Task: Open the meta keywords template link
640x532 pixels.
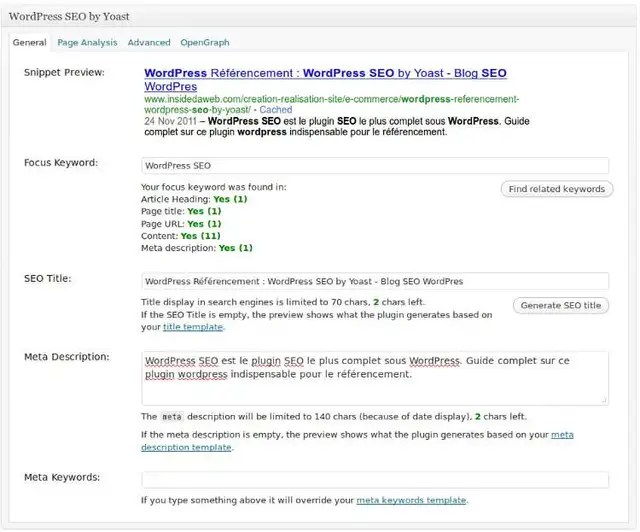Action: point(411,500)
